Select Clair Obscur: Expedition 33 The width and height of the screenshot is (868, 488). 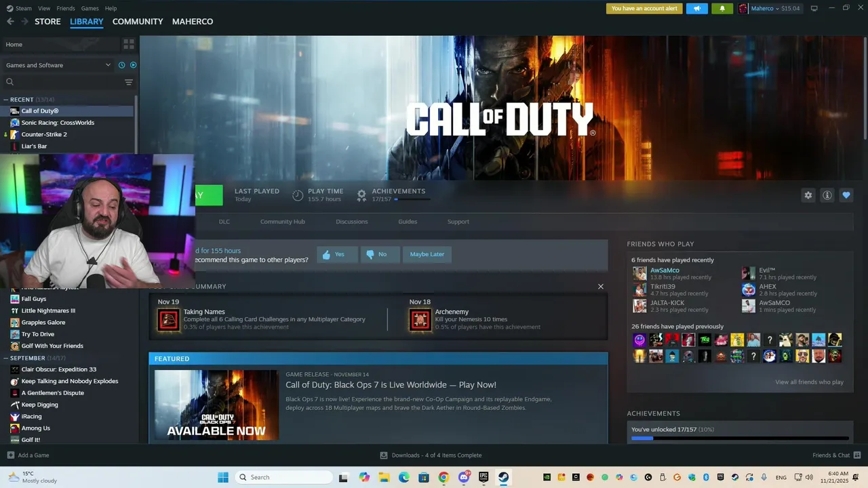point(59,369)
